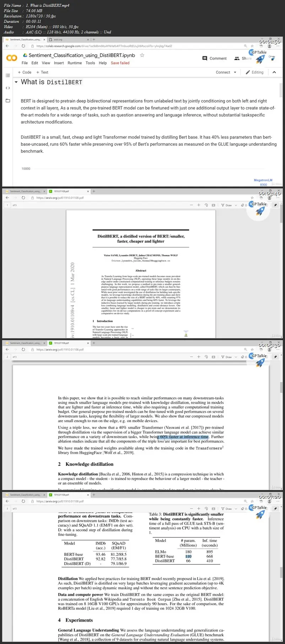
Task: Toggle pin toolbar in the 00:03:40 frame
Action: [x=275, y=205]
